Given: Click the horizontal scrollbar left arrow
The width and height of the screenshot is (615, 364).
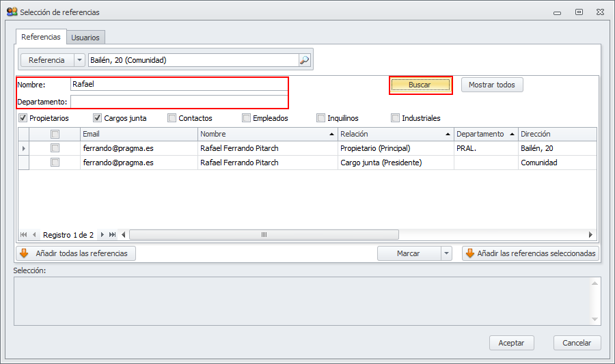Looking at the screenshot, I should point(124,235).
